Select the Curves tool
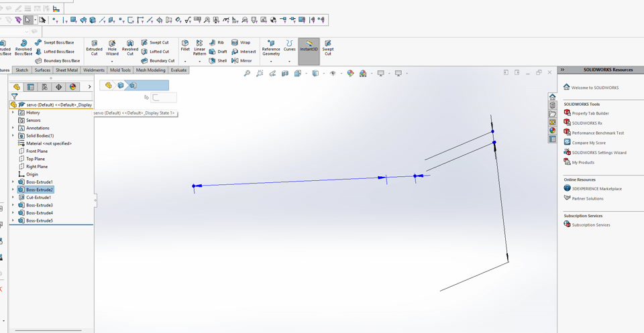The image size is (644, 333). pos(290,45)
